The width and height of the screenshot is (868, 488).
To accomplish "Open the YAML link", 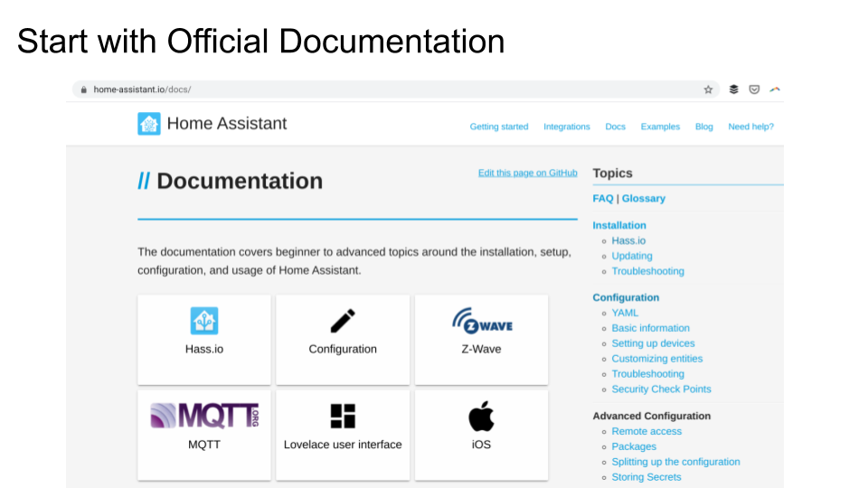I will 625,313.
